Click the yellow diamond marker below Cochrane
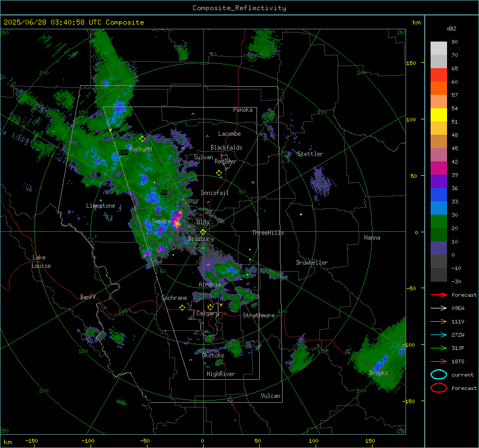The width and height of the screenshot is (479, 448). pos(183,307)
